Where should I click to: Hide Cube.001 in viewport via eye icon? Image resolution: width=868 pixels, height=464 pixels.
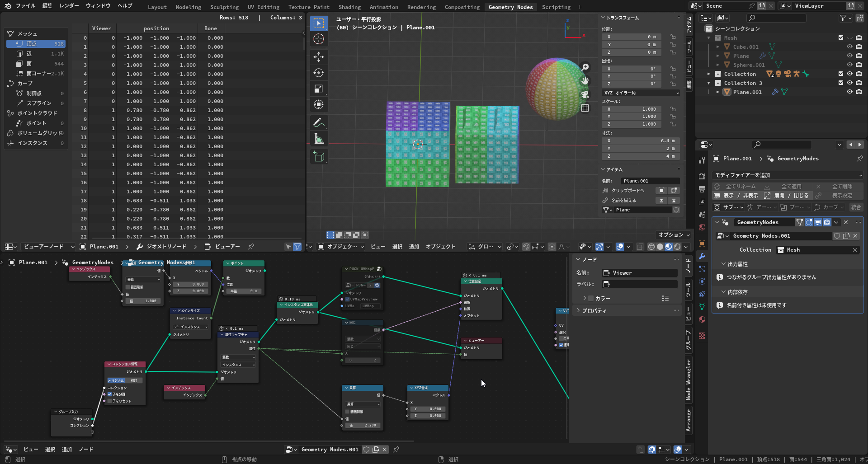(x=849, y=47)
